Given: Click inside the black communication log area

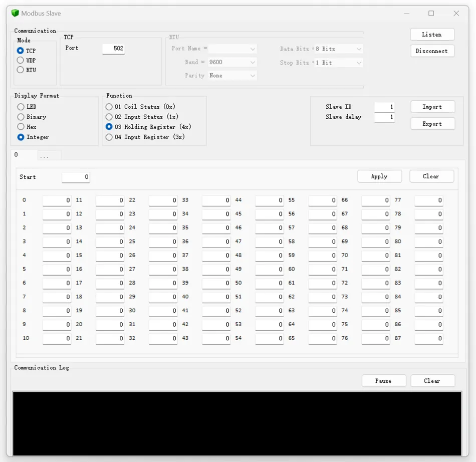Looking at the screenshot, I should [x=237, y=424].
